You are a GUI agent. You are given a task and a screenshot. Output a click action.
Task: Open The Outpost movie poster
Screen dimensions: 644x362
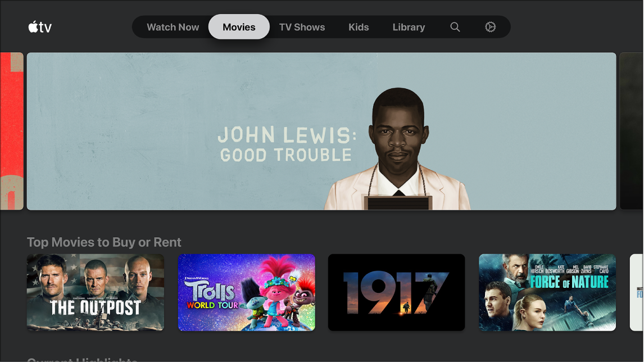pos(94,292)
